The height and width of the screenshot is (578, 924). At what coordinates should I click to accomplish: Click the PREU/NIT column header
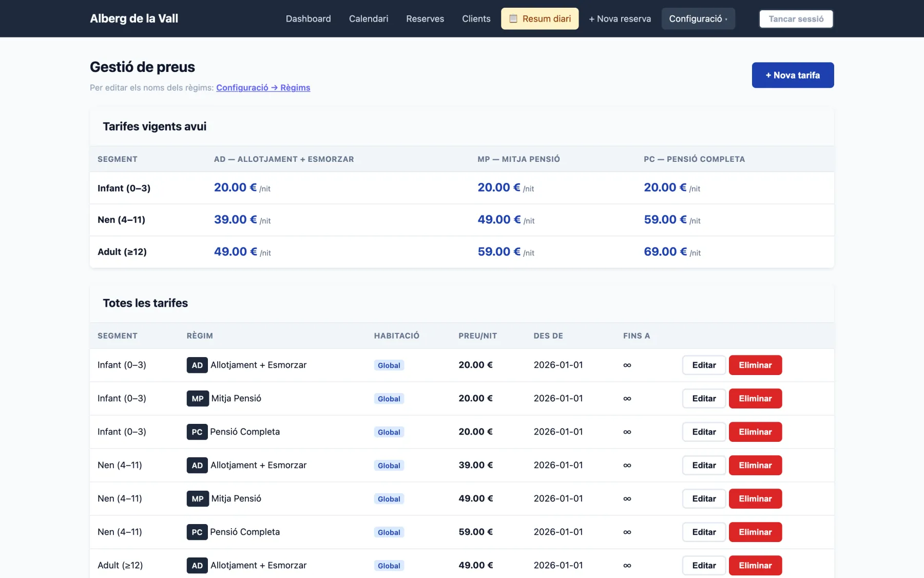(x=477, y=335)
